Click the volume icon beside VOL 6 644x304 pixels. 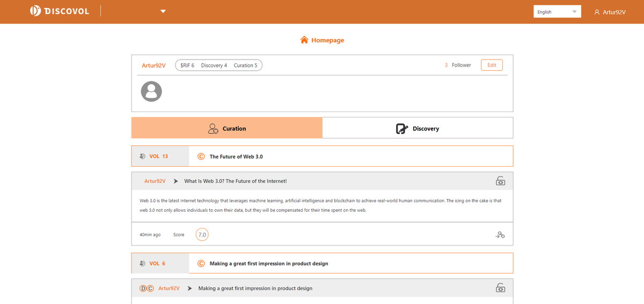coord(142,264)
